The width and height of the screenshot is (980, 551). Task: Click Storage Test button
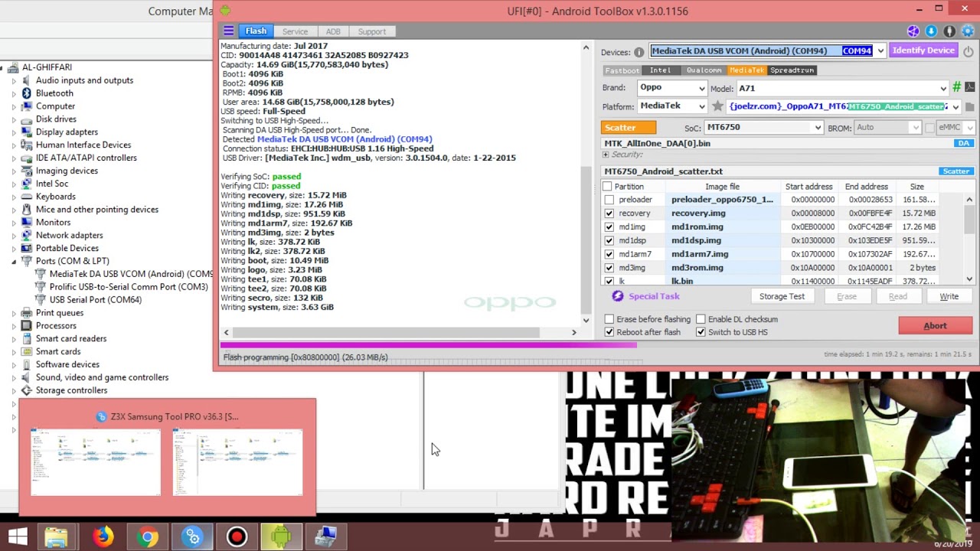(782, 296)
